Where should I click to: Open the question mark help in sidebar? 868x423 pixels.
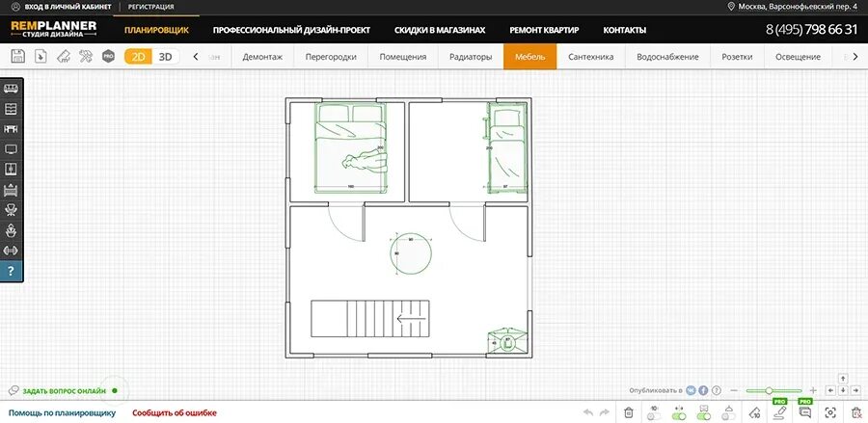(x=11, y=271)
